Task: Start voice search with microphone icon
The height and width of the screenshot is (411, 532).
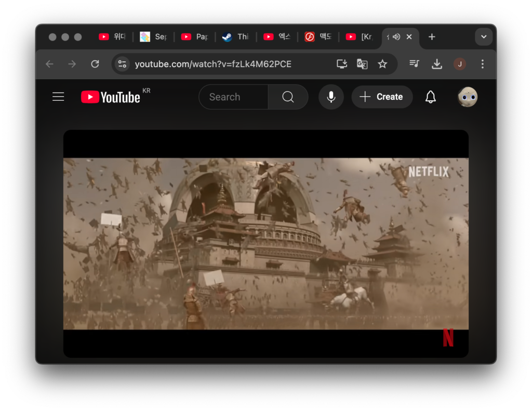Action: (331, 97)
